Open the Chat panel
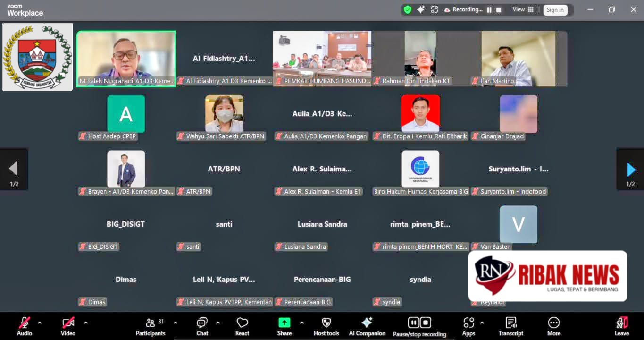The height and width of the screenshot is (340, 644). (x=202, y=326)
